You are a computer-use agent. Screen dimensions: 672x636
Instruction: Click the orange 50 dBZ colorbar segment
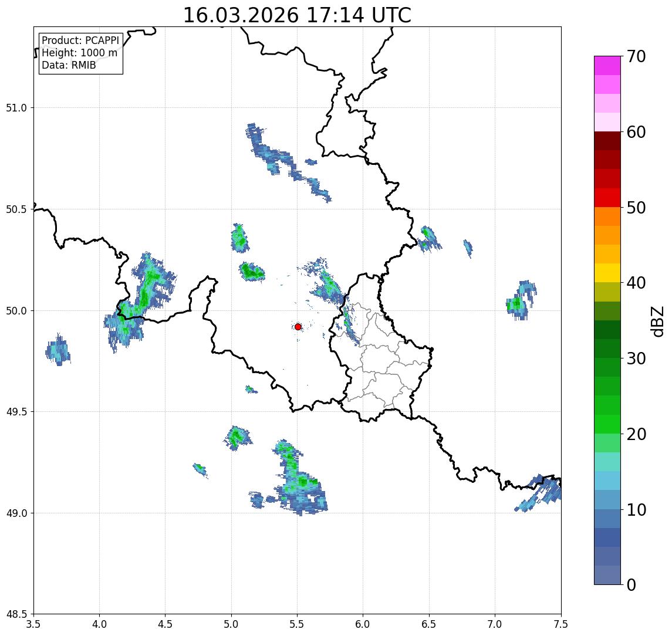tap(607, 216)
